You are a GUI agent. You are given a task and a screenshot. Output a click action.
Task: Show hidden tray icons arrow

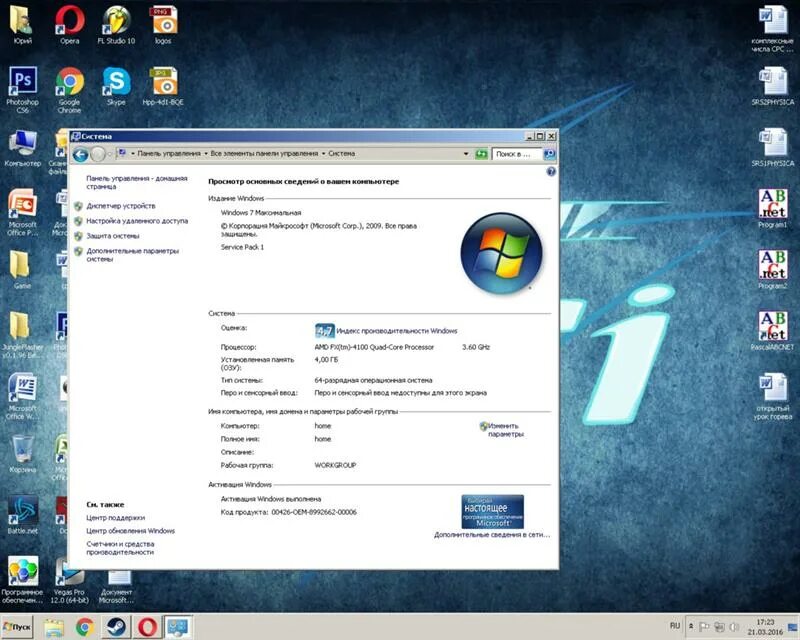pos(691,626)
